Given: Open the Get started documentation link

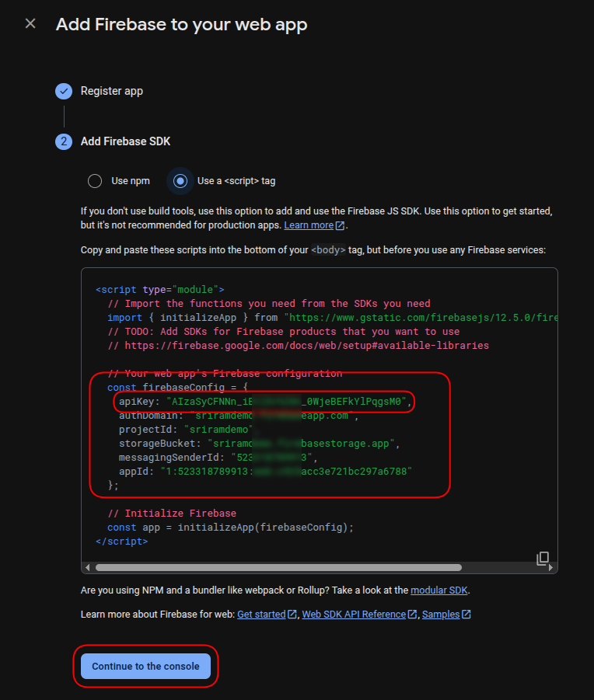Looking at the screenshot, I should [261, 615].
